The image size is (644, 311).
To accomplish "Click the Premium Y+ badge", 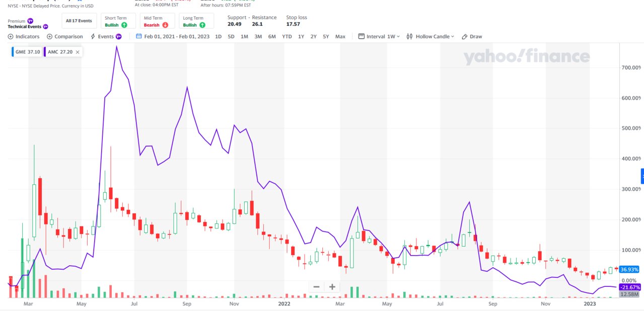I will pyautogui.click(x=30, y=21).
